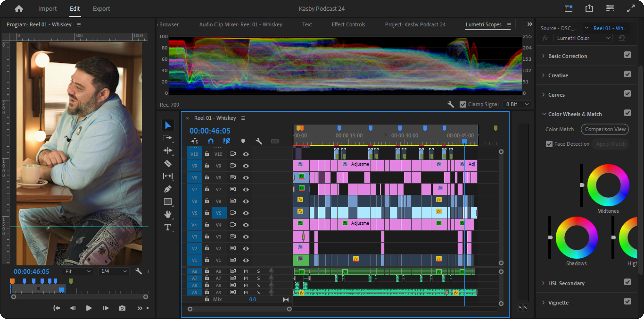Screen dimensions: 644x319
Task: Disable the Face Detection checkbox
Action: [x=549, y=144]
